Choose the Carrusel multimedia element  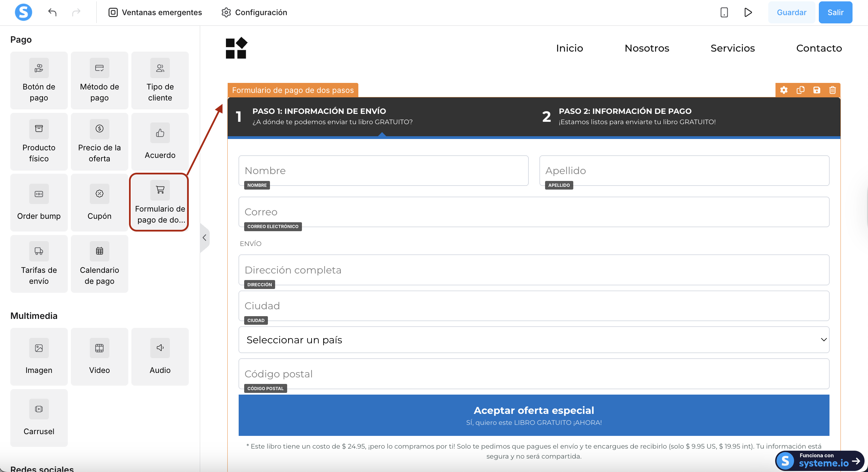click(x=39, y=418)
